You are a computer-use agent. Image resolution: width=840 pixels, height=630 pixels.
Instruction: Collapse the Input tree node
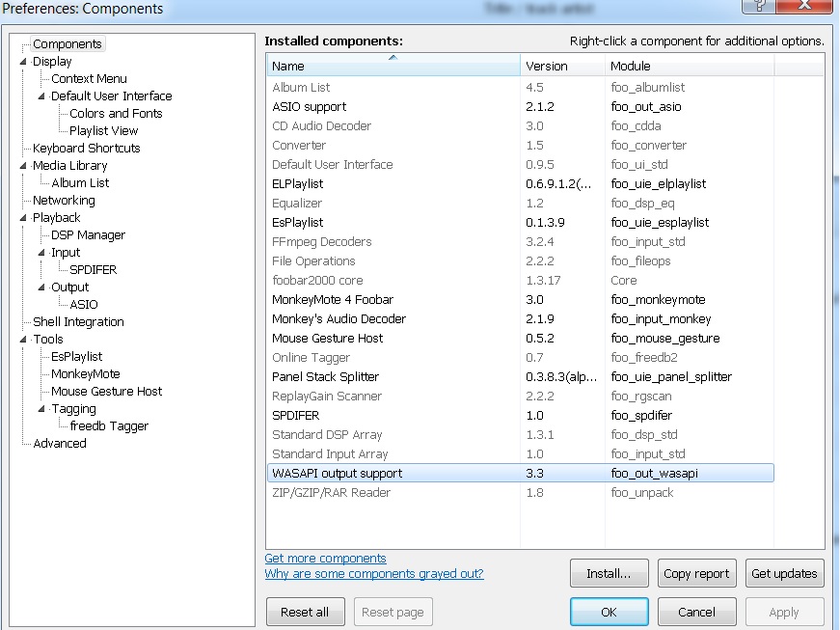(41, 253)
